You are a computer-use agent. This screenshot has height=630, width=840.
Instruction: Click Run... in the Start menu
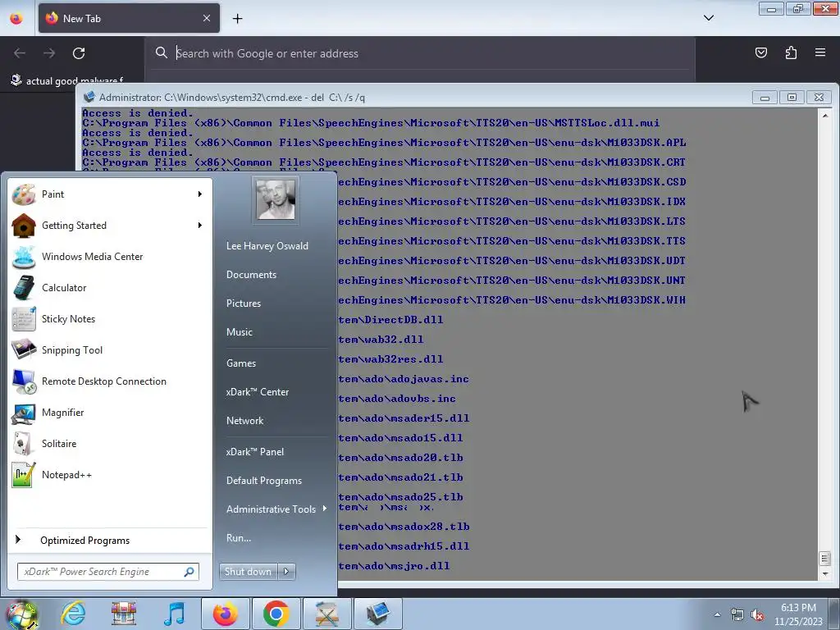click(239, 538)
